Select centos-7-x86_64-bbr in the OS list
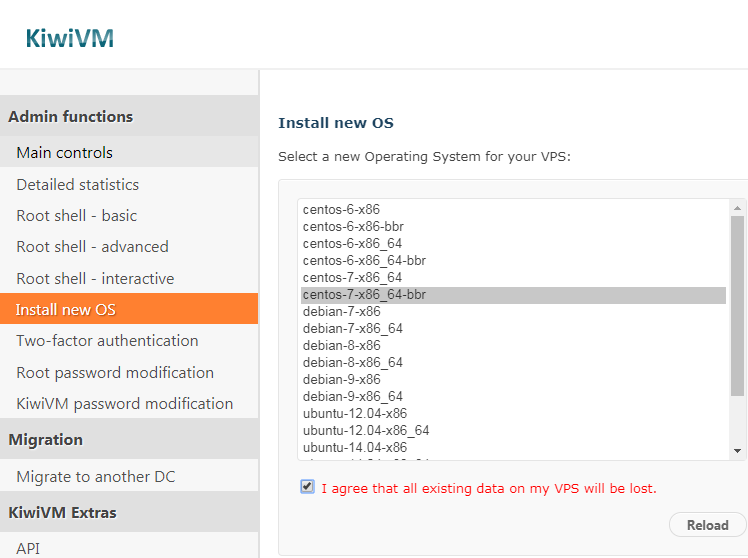 point(364,295)
